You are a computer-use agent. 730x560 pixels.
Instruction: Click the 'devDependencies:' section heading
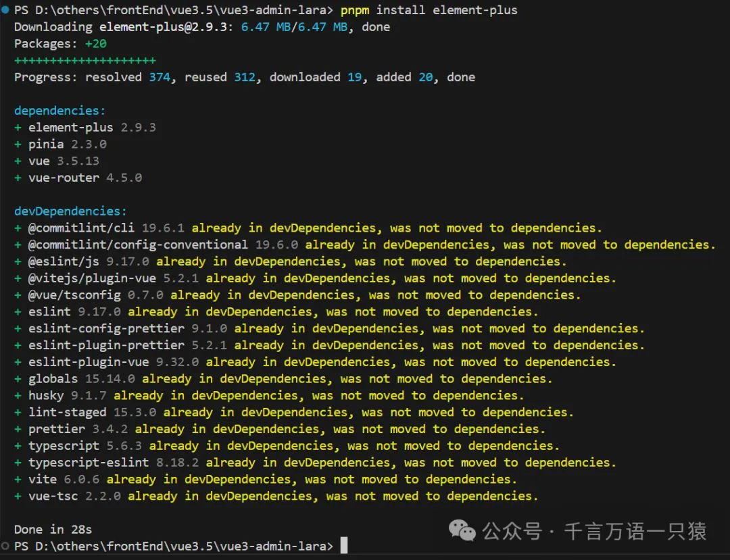pos(70,211)
